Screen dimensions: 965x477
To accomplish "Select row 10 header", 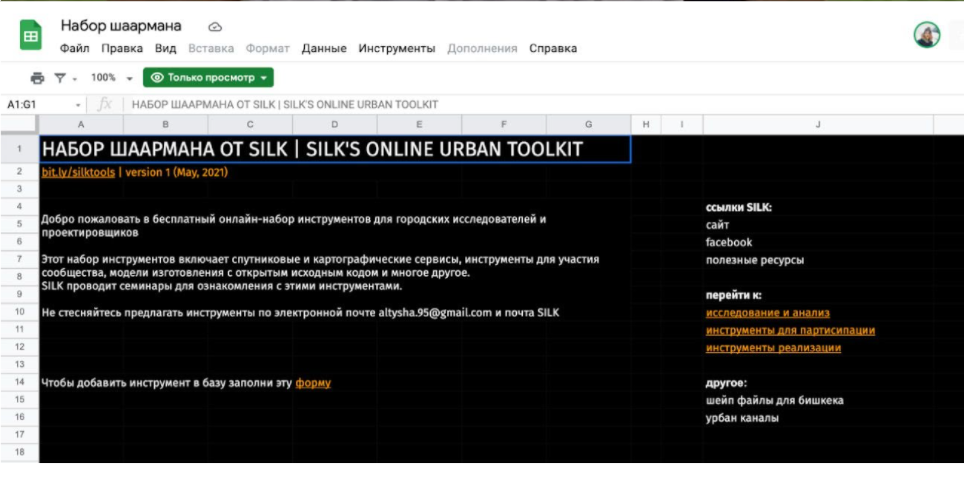I will coord(20,313).
